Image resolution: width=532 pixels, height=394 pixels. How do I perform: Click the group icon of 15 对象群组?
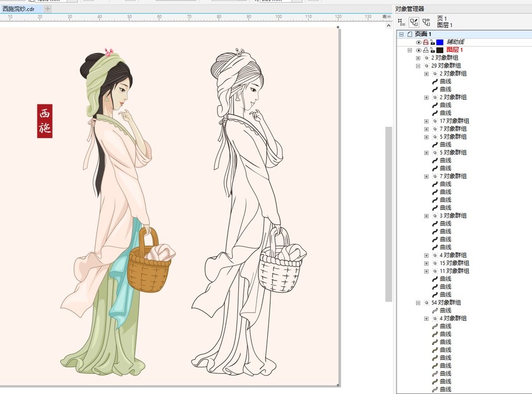(435, 263)
